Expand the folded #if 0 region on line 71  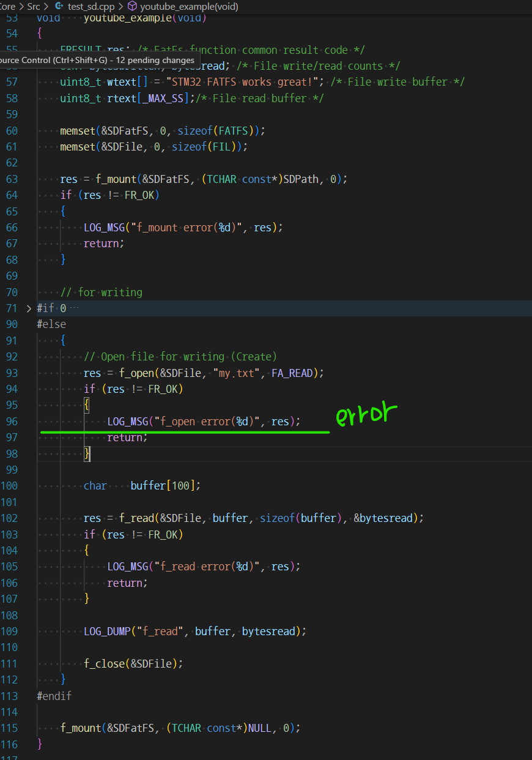tap(28, 308)
